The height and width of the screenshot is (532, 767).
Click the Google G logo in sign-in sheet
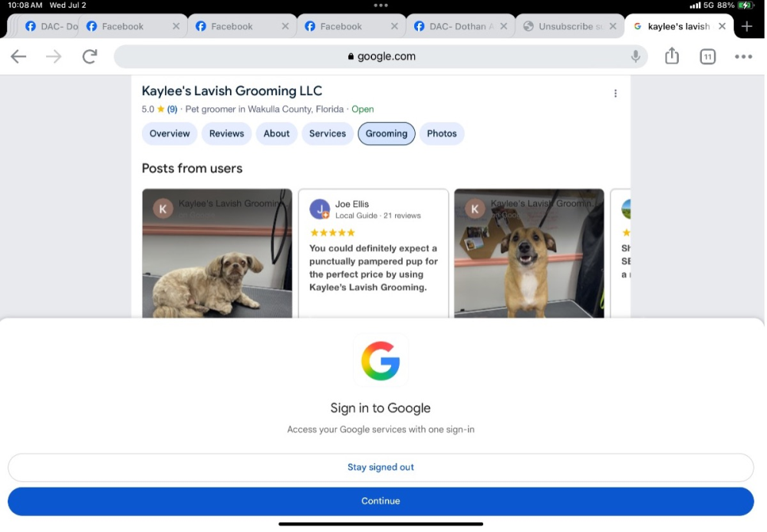pyautogui.click(x=380, y=361)
